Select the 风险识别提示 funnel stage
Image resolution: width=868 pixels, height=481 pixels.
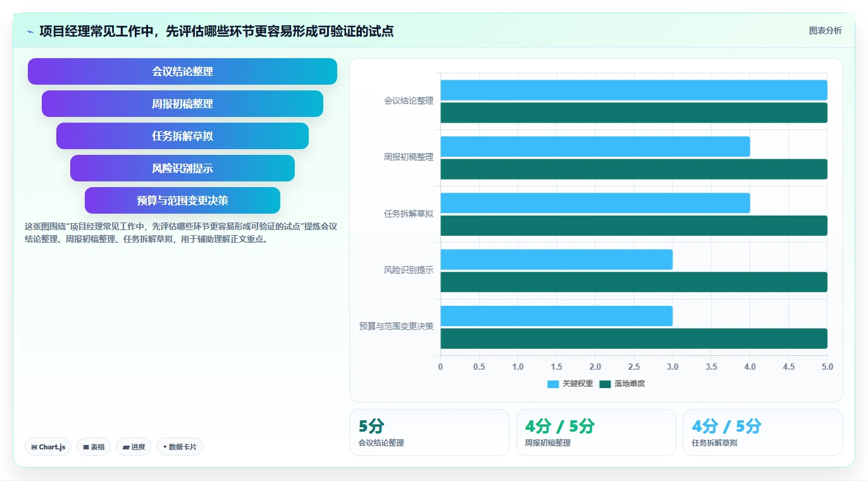[182, 168]
